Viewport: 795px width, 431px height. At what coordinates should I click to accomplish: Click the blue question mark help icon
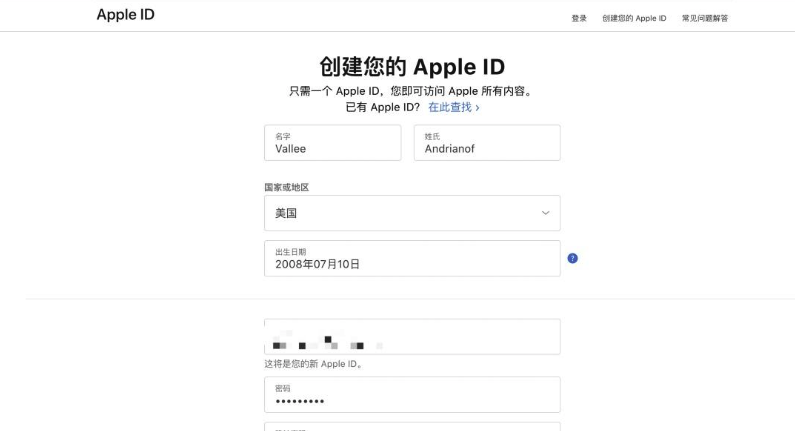pyautogui.click(x=572, y=258)
